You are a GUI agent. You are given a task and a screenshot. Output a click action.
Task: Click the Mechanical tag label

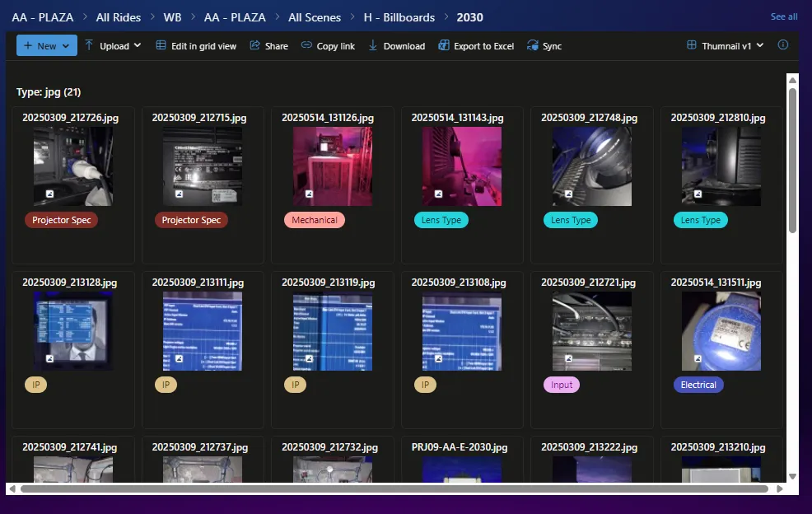tap(314, 220)
